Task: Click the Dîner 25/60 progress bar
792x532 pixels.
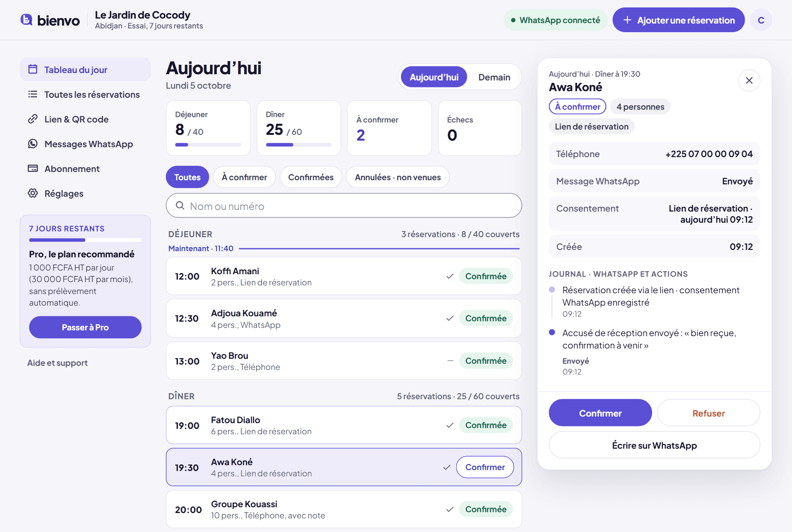Action: click(299, 145)
